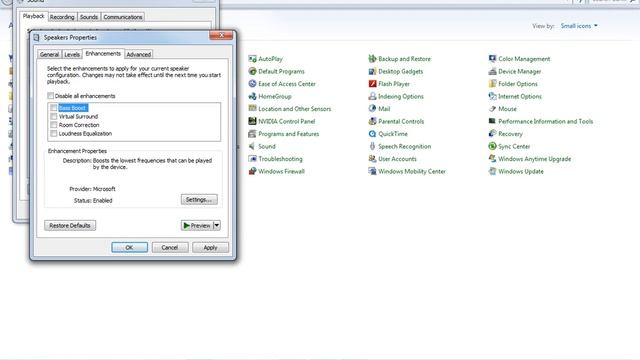Viewport: 640px width, 360px height.
Task: Open the Device Manager icon
Action: click(x=492, y=71)
